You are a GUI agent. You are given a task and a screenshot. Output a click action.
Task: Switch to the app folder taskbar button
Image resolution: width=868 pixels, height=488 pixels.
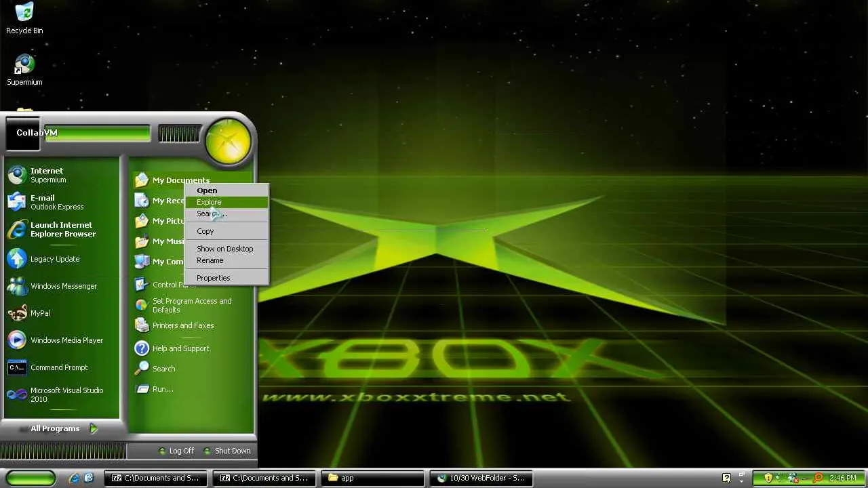coord(372,478)
